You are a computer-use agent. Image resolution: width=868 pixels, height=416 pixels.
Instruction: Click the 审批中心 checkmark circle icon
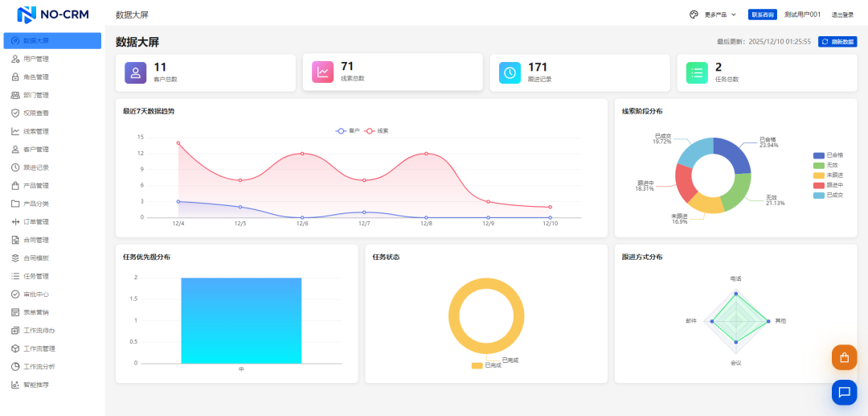tap(15, 294)
